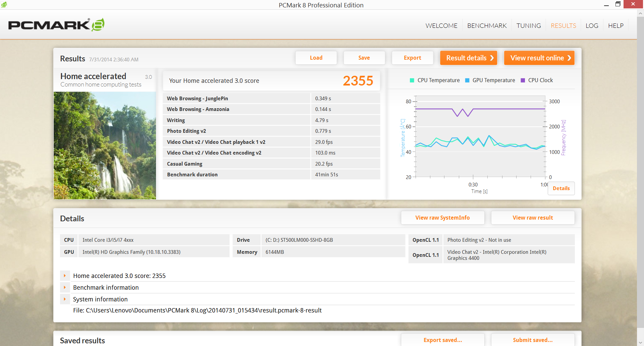Click Export saved button
The image size is (644, 346).
[442, 340]
